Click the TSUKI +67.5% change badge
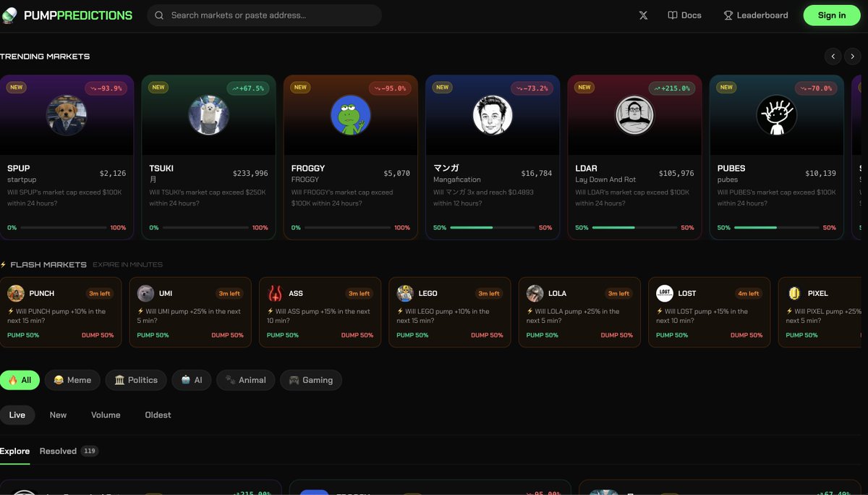The image size is (868, 495). click(247, 88)
